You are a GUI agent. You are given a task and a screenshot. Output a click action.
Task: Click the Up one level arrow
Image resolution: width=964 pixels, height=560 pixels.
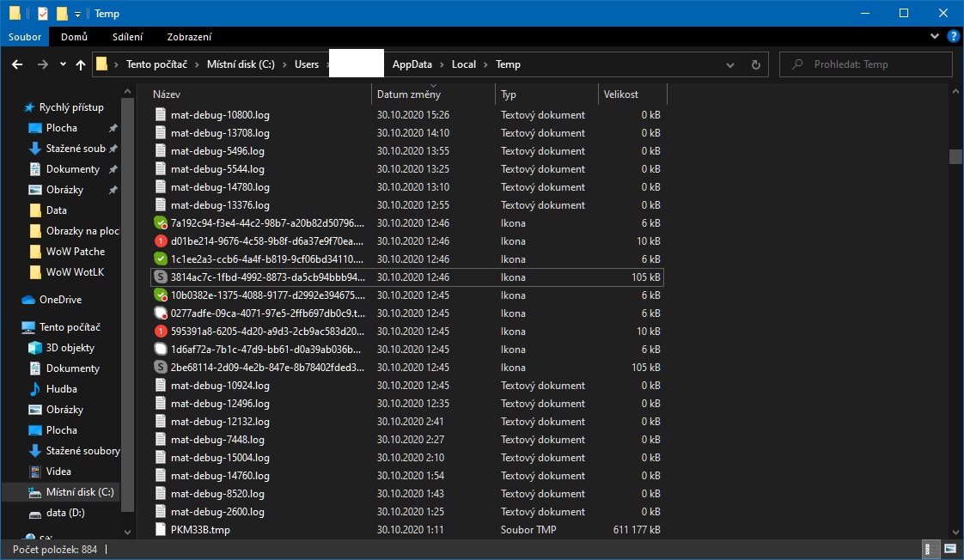pos(81,64)
